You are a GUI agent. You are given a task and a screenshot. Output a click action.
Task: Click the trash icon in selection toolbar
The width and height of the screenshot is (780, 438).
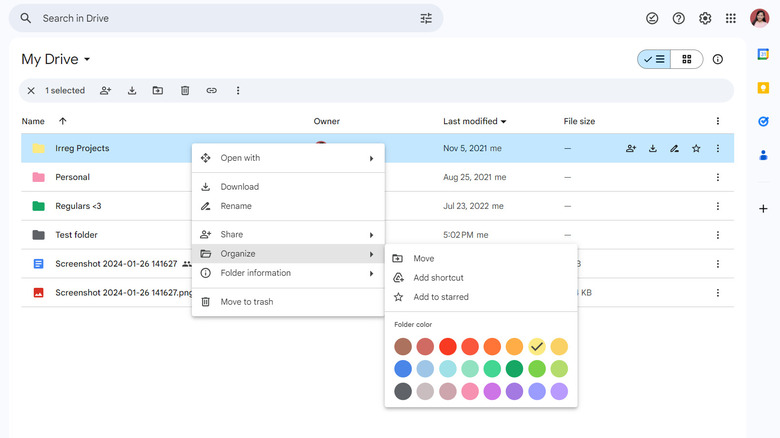pyautogui.click(x=185, y=91)
